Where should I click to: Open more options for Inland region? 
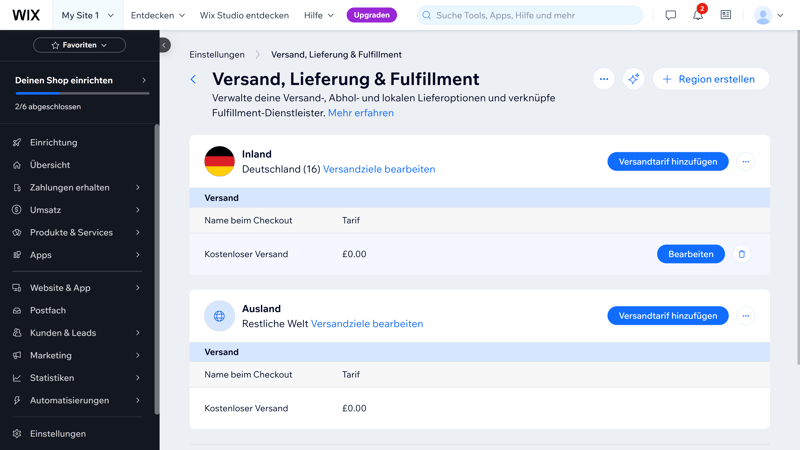tap(745, 162)
